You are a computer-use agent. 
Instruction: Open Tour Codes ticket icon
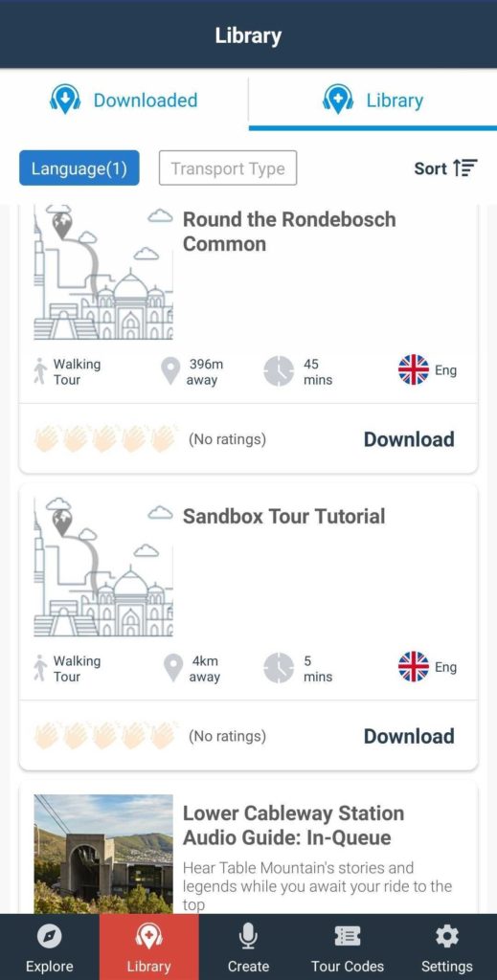click(348, 936)
